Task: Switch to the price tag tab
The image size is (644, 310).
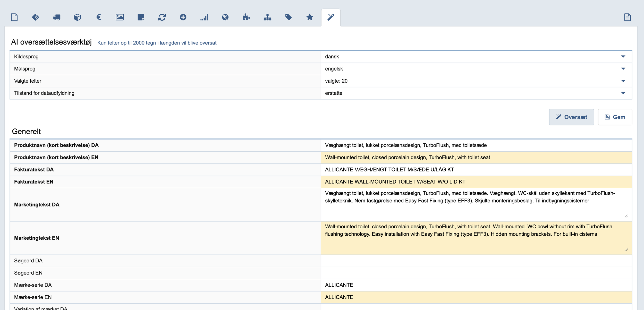Action: [289, 17]
